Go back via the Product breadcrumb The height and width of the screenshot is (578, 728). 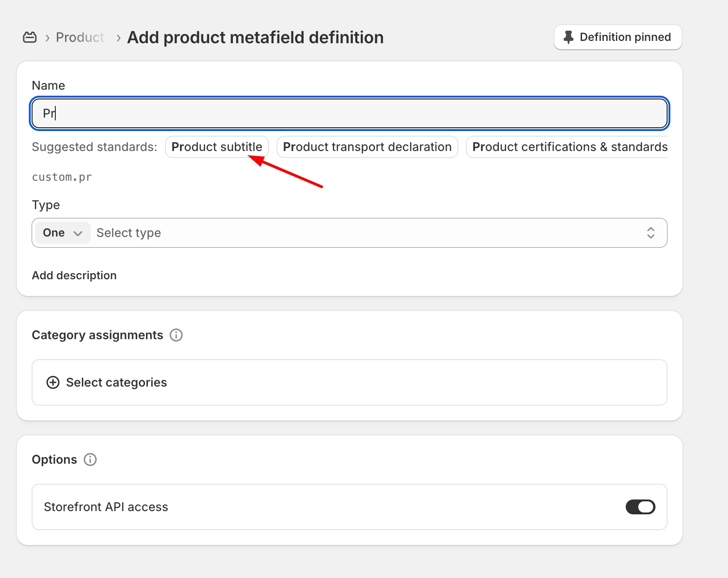(79, 37)
